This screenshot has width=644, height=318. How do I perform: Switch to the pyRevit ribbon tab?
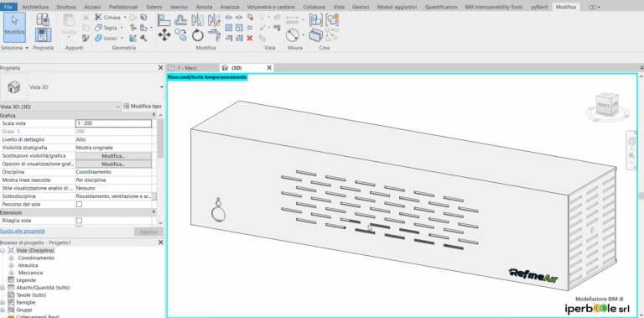click(x=539, y=7)
